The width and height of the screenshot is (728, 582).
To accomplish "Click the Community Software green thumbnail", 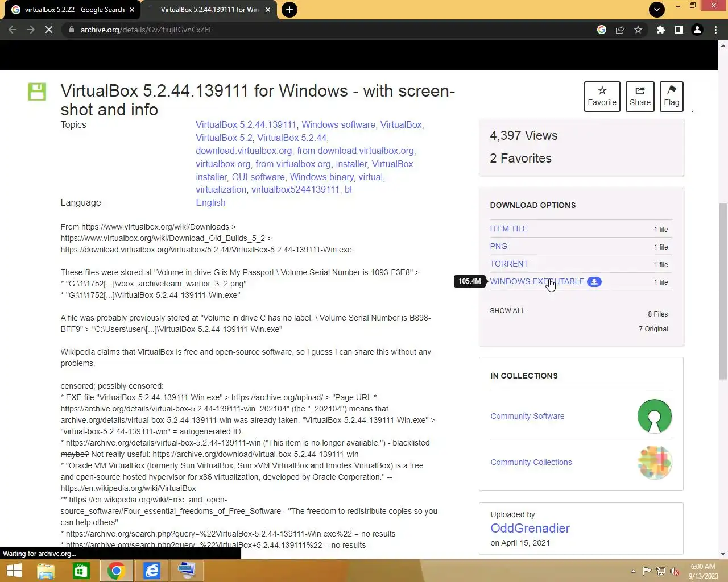I will click(x=655, y=416).
